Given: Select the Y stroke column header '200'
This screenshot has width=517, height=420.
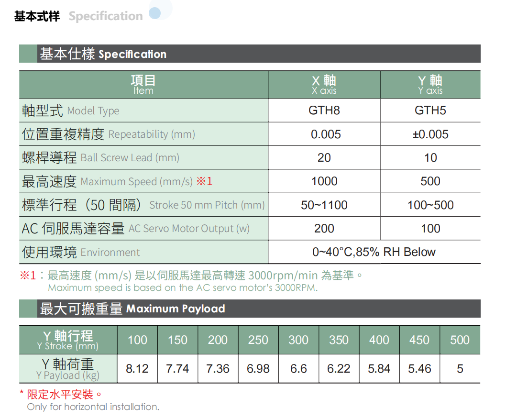Looking at the screenshot, I should [x=218, y=340].
